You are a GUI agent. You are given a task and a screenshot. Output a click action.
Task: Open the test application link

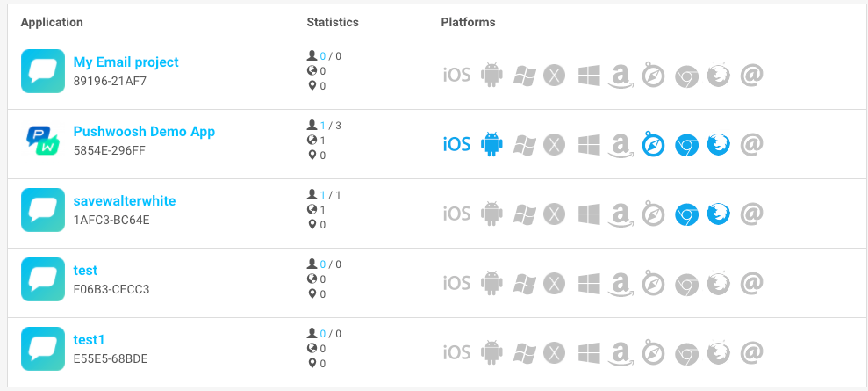(x=85, y=271)
